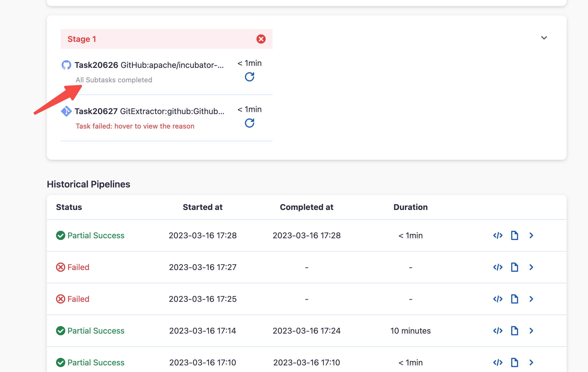Download log file of 17:27 failed pipeline
Viewport: 588px width, 372px height.
tap(514, 267)
